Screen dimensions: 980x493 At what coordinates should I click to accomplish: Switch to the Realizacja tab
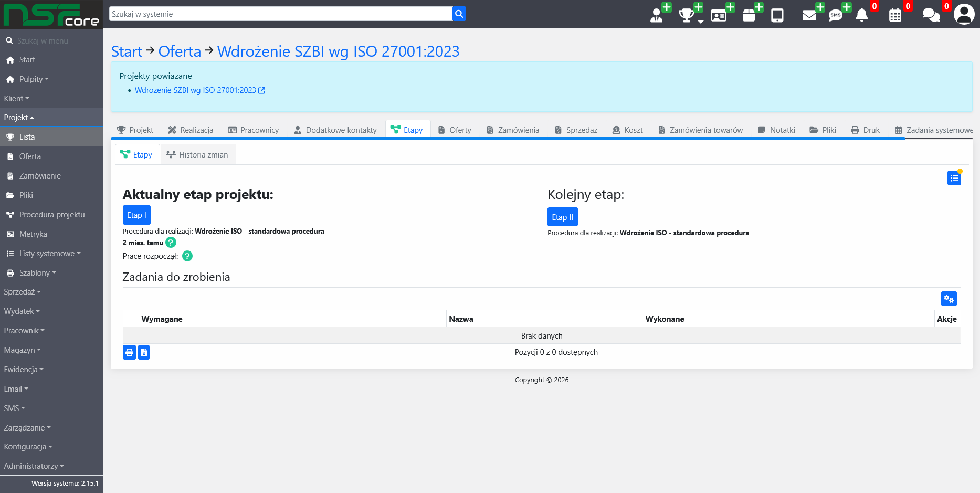pos(191,130)
